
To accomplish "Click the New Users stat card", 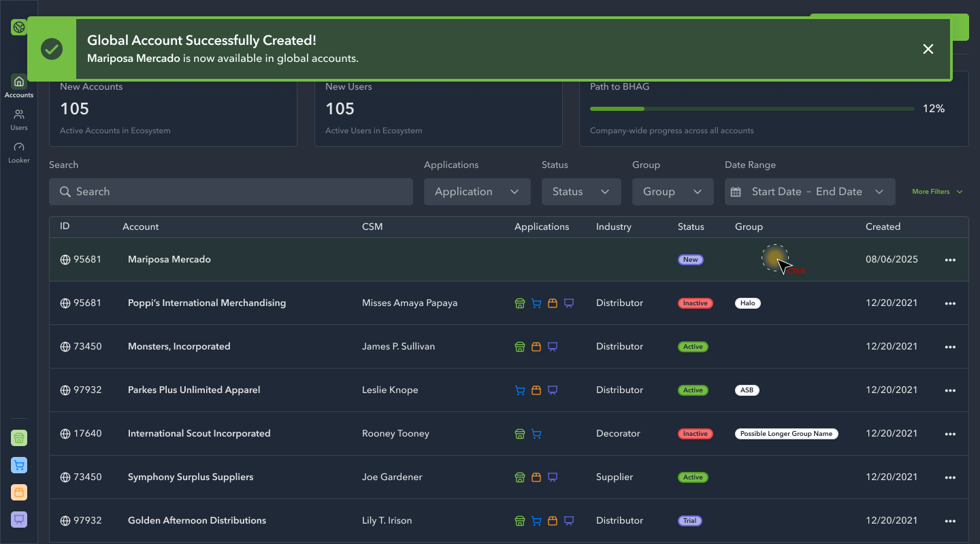I will point(438,109).
